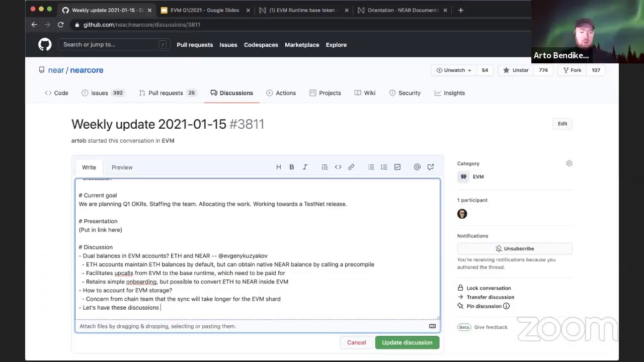The width and height of the screenshot is (644, 362).
Task: Click Issues in GitHub header
Action: (228, 45)
